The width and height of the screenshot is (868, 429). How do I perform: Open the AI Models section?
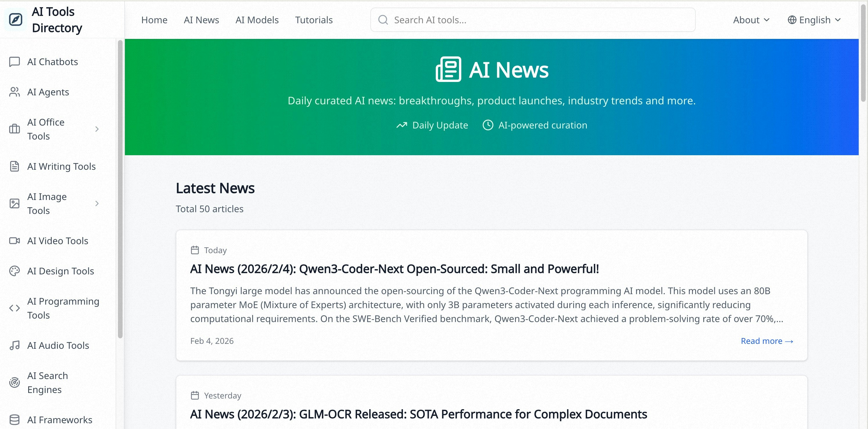tap(257, 19)
